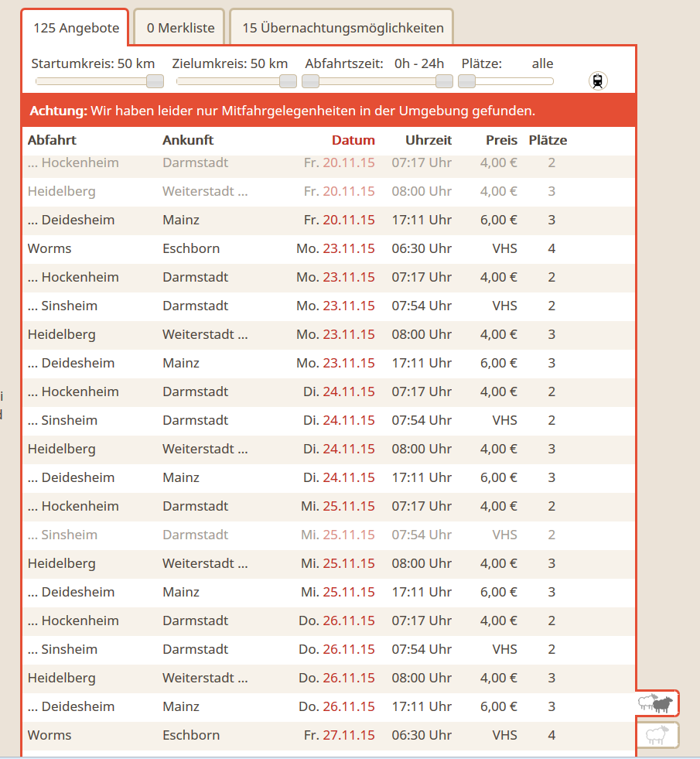The width and height of the screenshot is (700, 759).
Task: Select Deidesheim to Mainz ride on Di. 24.11.15
Action: click(x=329, y=477)
